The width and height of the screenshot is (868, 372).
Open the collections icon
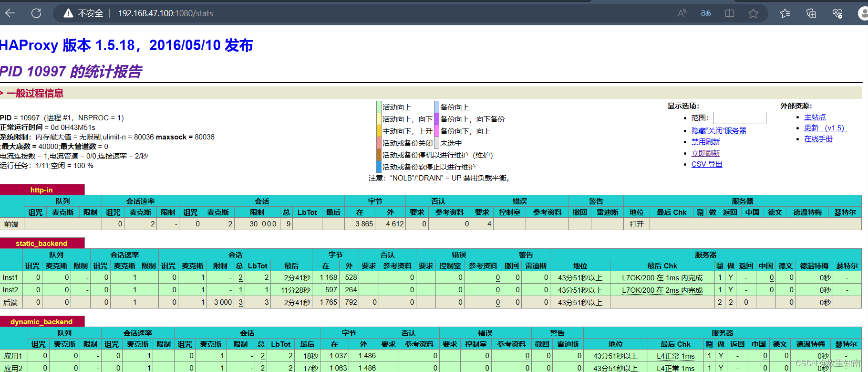pyautogui.click(x=811, y=13)
